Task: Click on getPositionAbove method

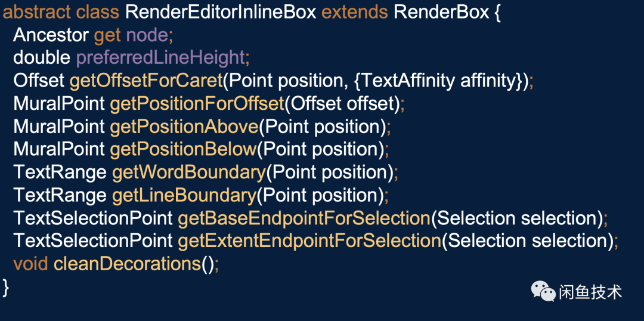Action: (184, 127)
